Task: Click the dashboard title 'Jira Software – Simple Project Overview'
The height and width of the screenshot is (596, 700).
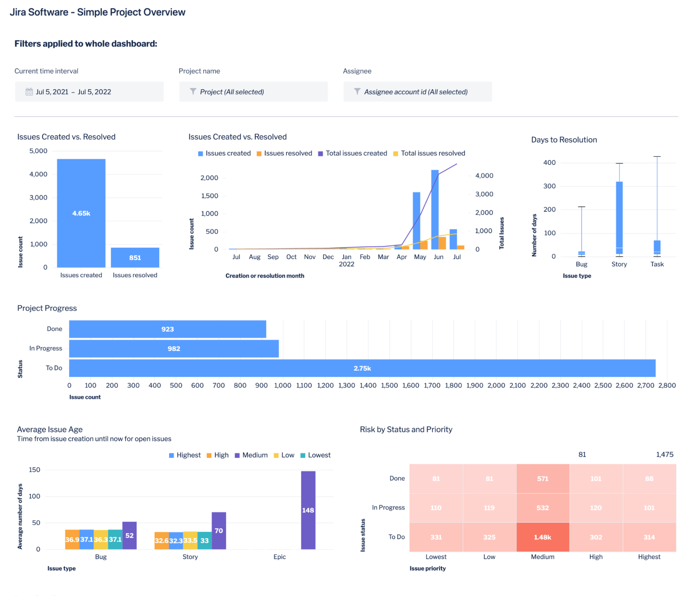Action: click(99, 12)
